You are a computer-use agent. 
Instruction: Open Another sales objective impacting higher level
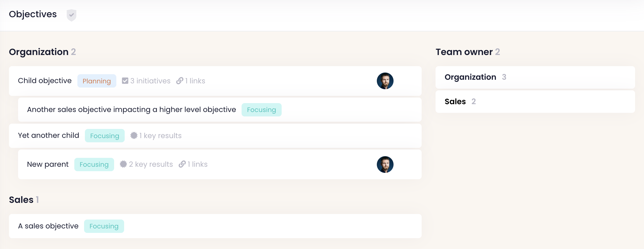coord(131,110)
